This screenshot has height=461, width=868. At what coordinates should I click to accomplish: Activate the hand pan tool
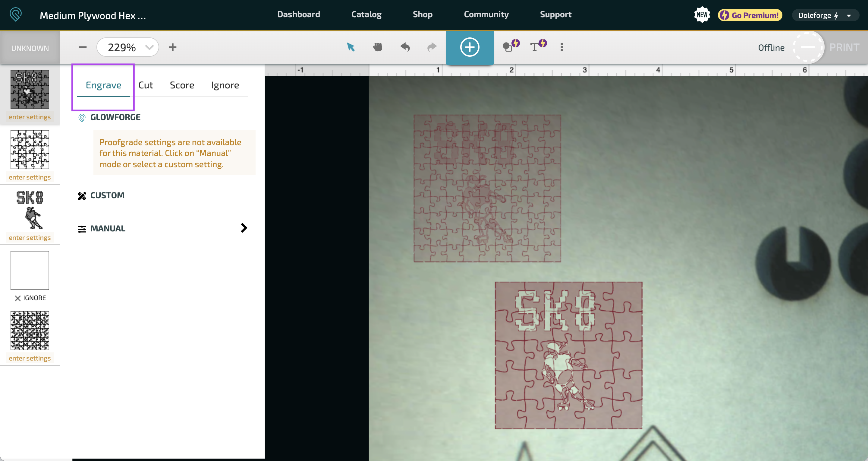[x=377, y=47]
